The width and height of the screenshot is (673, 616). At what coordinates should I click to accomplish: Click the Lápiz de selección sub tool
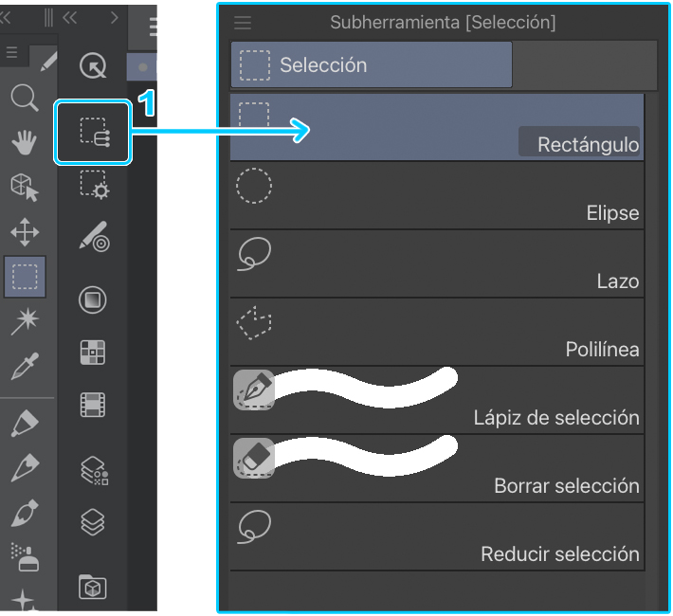(437, 400)
